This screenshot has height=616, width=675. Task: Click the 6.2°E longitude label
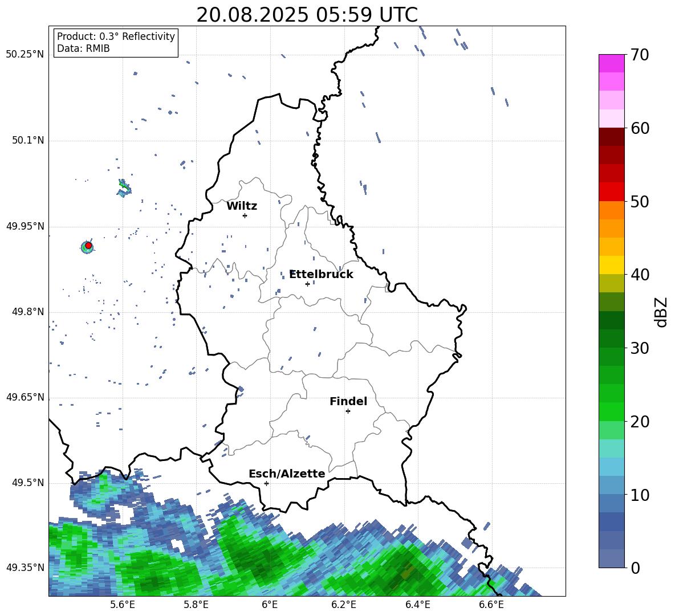coord(344,605)
